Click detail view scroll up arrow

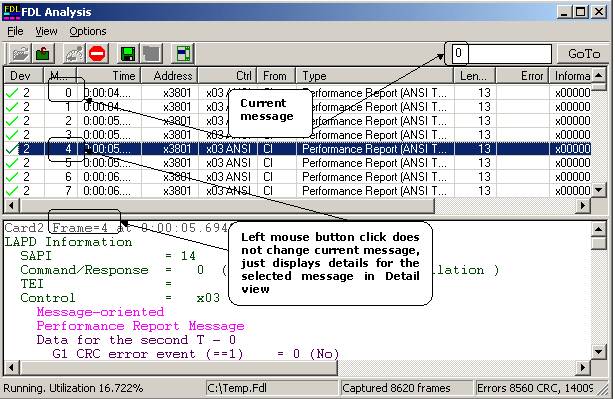599,228
